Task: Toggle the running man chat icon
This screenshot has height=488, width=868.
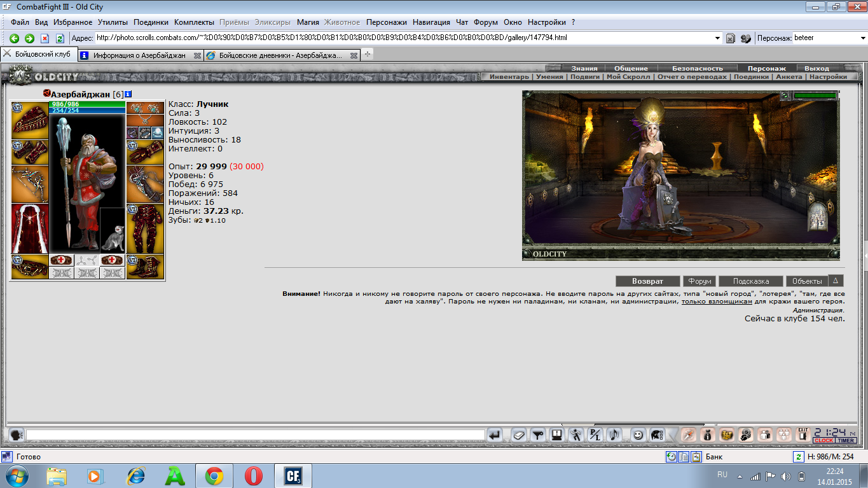Action: click(575, 435)
